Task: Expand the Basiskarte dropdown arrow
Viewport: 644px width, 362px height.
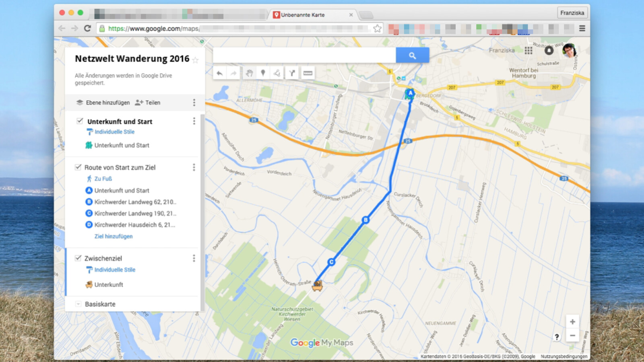Action: click(x=78, y=304)
